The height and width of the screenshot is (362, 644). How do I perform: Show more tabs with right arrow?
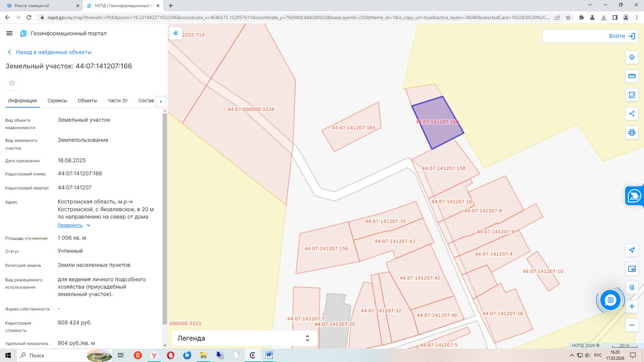pos(161,101)
